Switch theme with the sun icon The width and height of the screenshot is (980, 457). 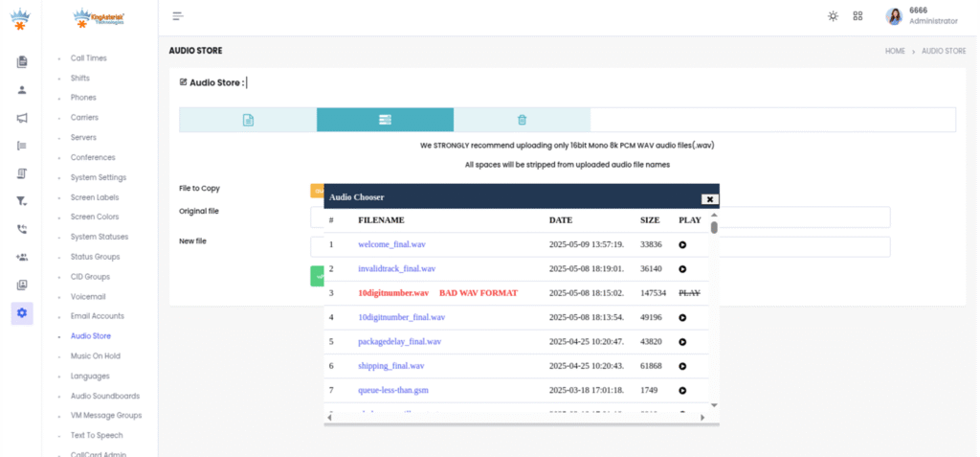(833, 16)
